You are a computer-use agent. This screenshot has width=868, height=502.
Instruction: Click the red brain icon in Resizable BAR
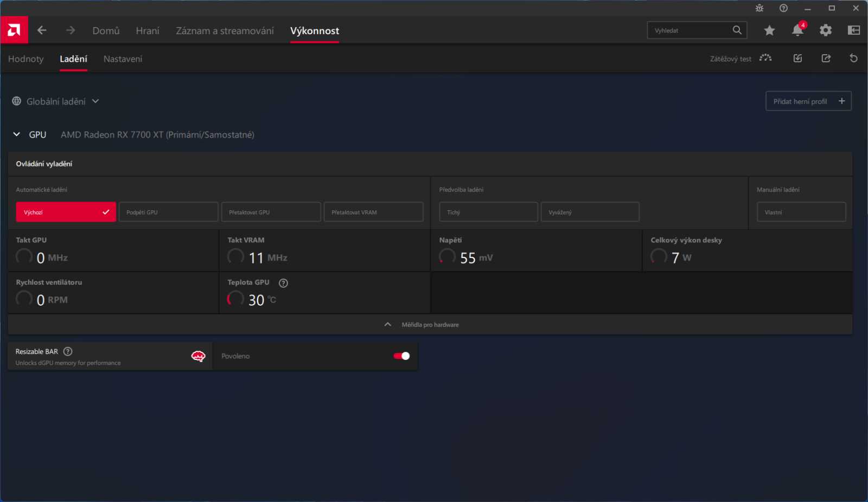(x=198, y=356)
